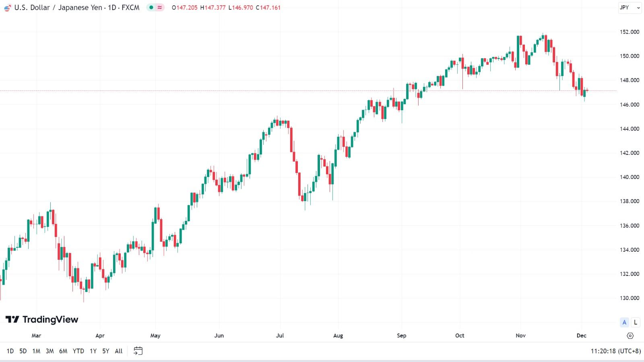Viewport: 644px width, 362px height.
Task: Click the FXCM exchange label in the title
Action: (130, 8)
